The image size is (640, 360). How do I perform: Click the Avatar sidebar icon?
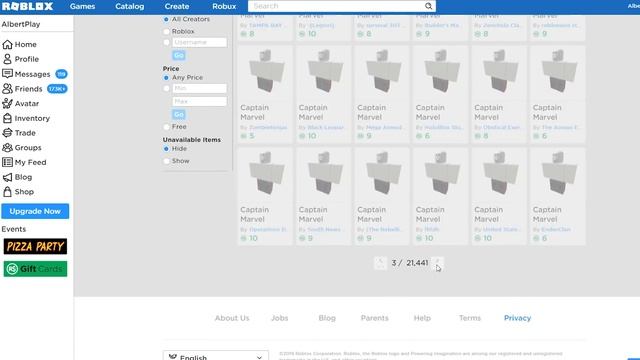(x=7, y=103)
